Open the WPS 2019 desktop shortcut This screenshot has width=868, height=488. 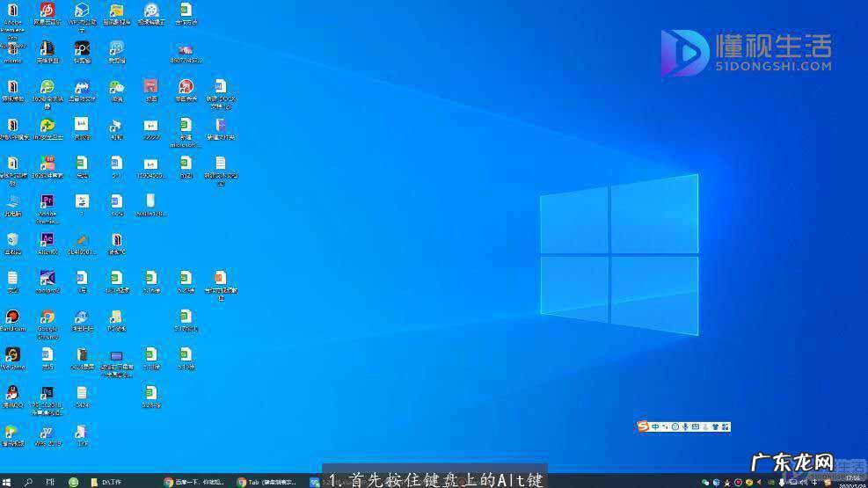47,432
